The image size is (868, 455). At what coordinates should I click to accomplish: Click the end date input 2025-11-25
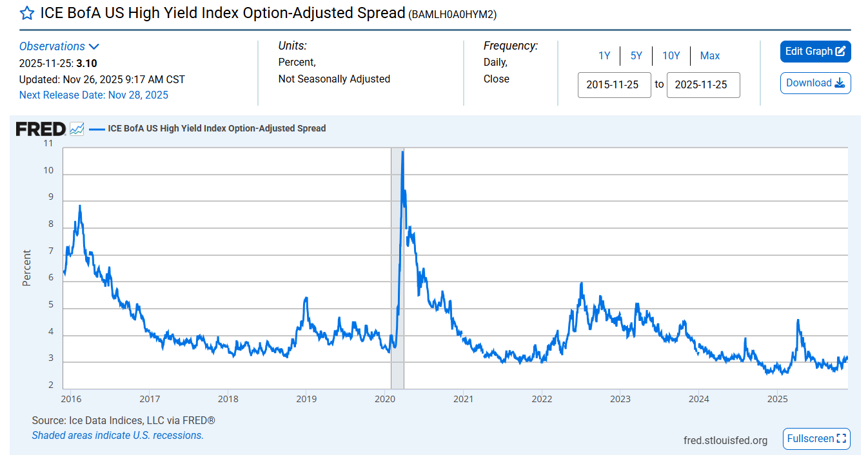[703, 84]
